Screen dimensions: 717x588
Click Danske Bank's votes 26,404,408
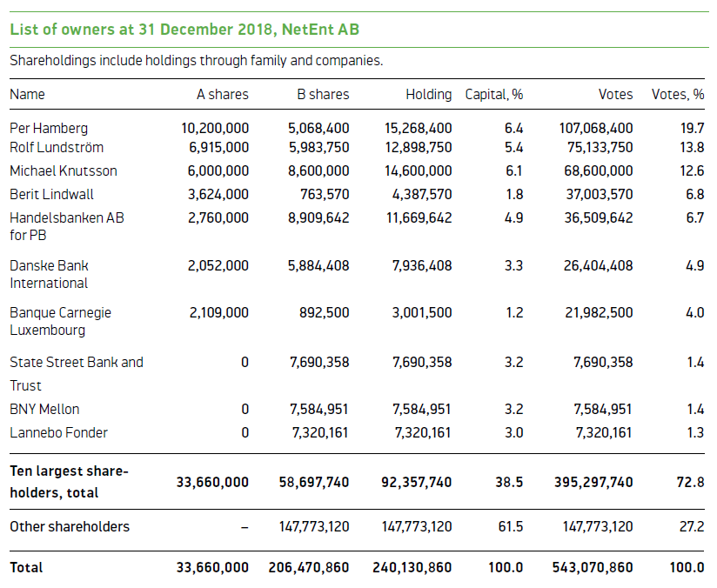pyautogui.click(x=598, y=265)
